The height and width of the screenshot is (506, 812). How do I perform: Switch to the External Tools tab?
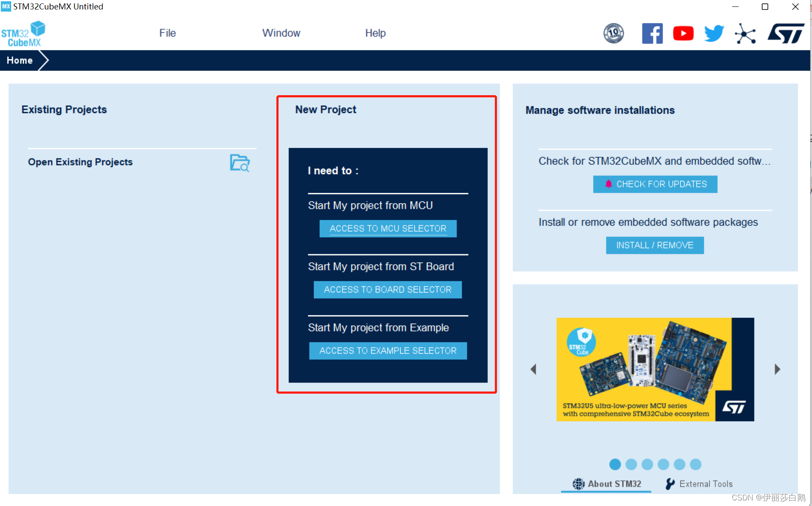coord(699,484)
